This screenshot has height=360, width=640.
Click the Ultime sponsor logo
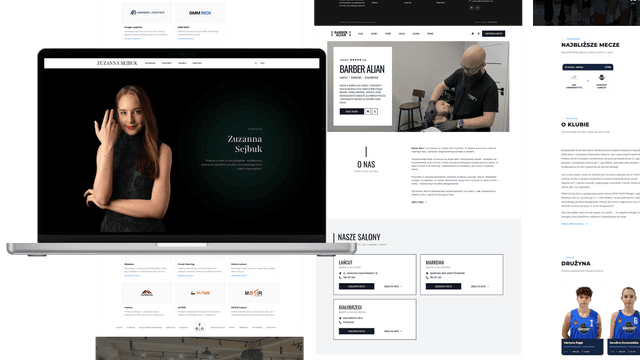click(200, 293)
